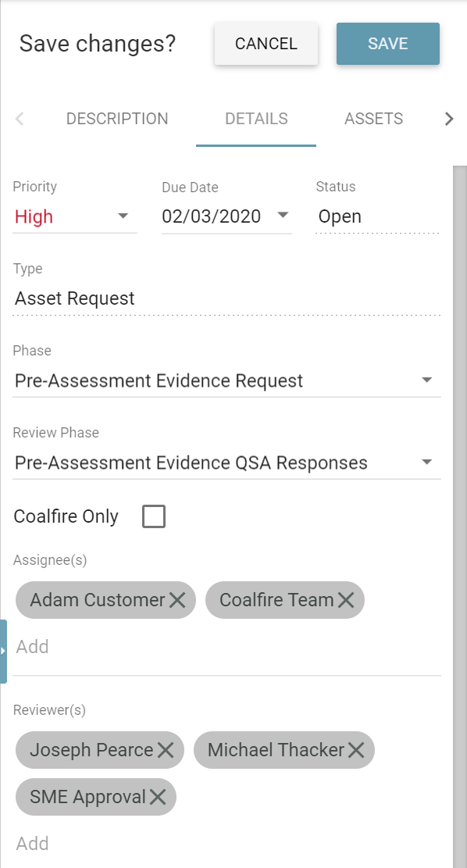The width and height of the screenshot is (467, 868).
Task: Toggle the Coalfire Only checkbox
Action: click(x=154, y=516)
